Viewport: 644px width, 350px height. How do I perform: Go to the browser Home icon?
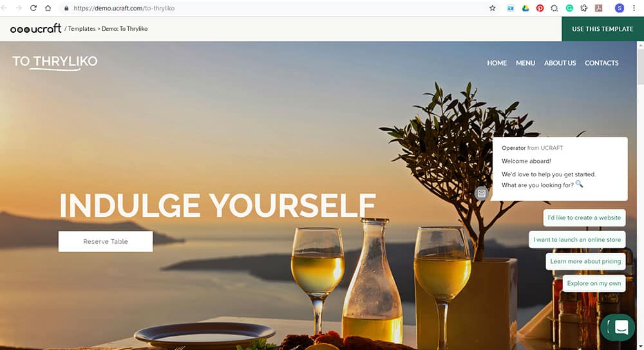tap(48, 8)
